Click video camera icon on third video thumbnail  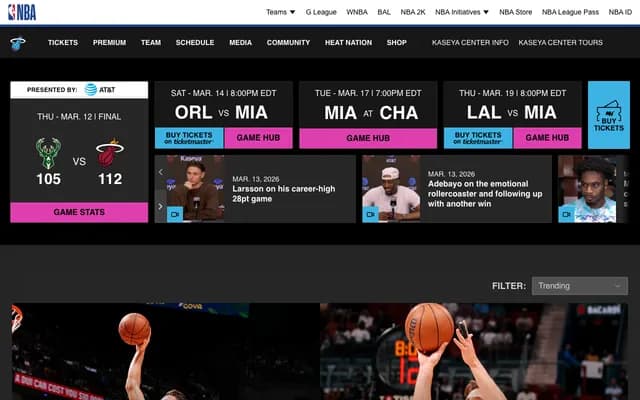point(566,214)
